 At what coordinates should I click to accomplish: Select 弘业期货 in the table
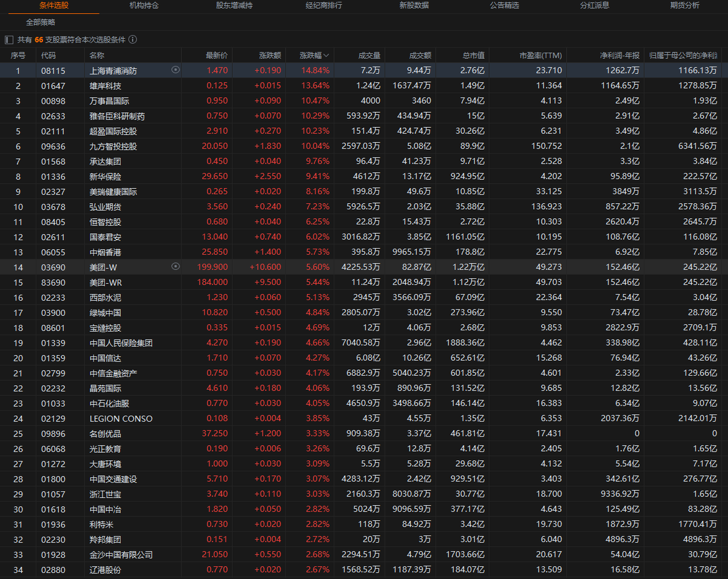click(105, 207)
